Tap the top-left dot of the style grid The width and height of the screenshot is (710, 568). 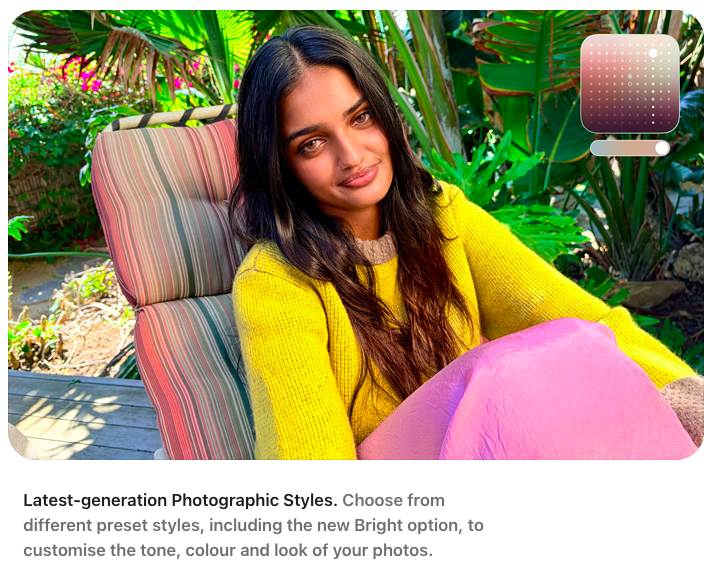coord(591,45)
